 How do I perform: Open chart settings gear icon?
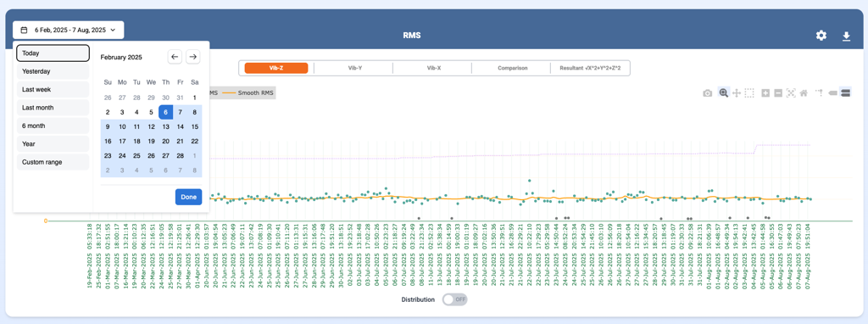(821, 36)
